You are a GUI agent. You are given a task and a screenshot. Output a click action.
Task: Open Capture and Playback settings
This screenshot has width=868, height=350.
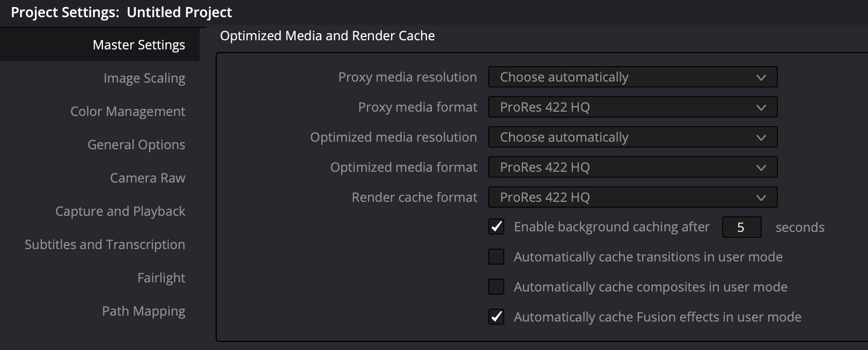120,211
